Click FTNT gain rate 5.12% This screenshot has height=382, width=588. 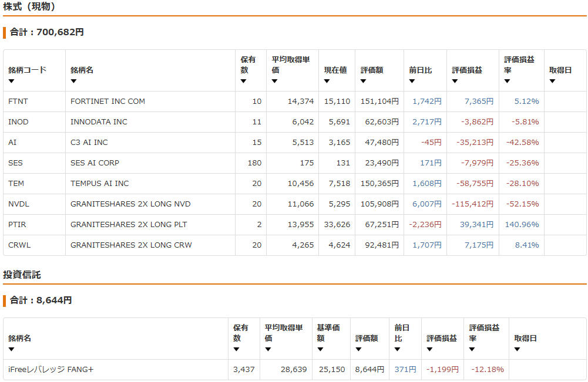pyautogui.click(x=526, y=101)
